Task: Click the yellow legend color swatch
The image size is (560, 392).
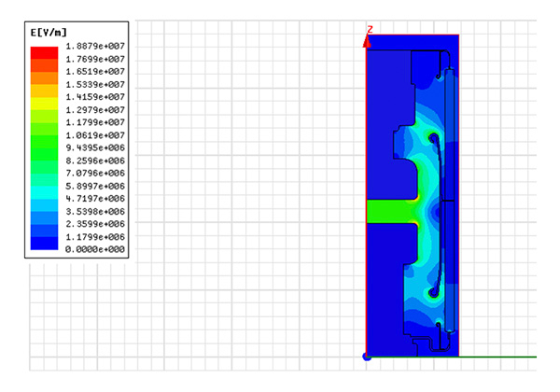Action: pyautogui.click(x=44, y=104)
